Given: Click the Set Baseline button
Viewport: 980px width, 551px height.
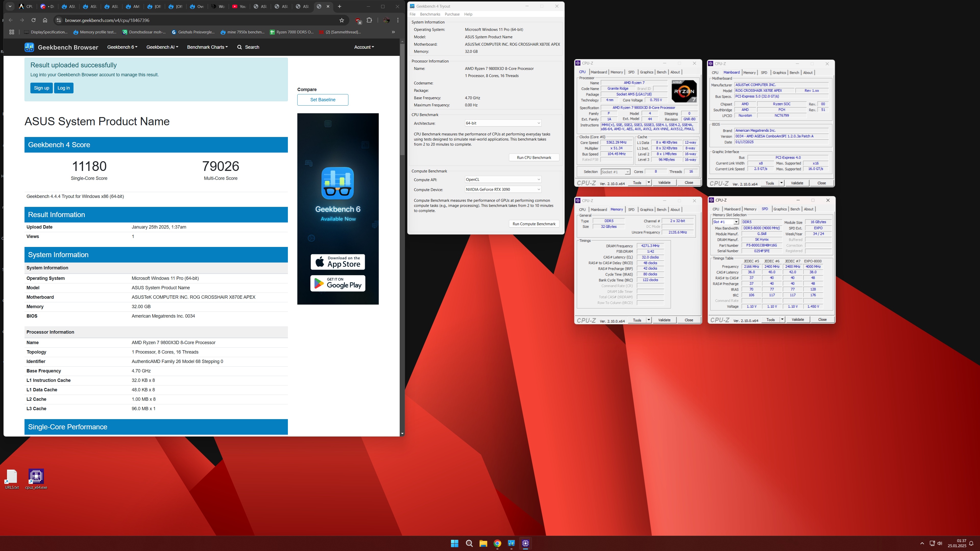Looking at the screenshot, I should pos(323,100).
